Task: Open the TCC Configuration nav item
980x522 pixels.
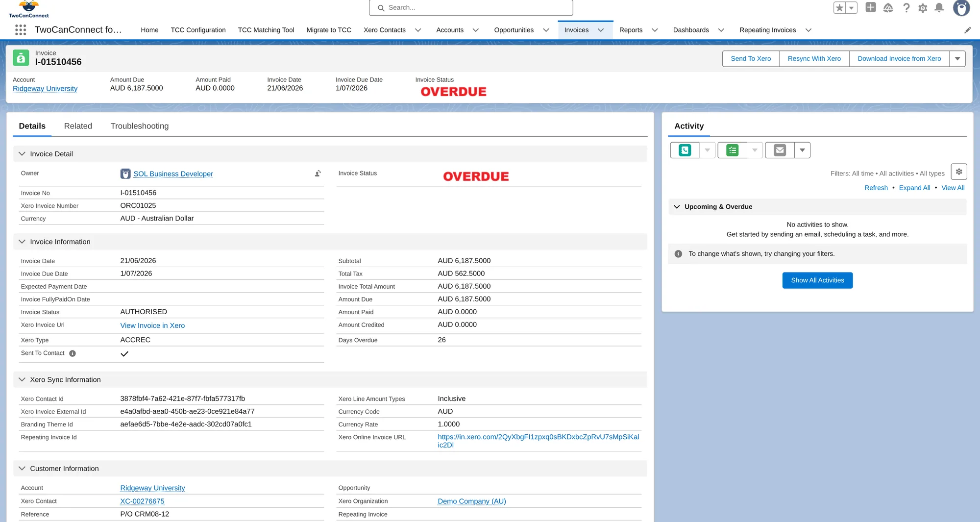Action: (198, 30)
